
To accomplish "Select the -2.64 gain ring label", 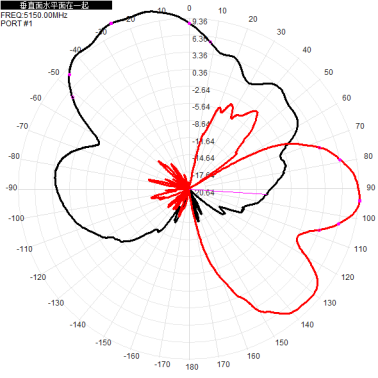I will 201,90.
